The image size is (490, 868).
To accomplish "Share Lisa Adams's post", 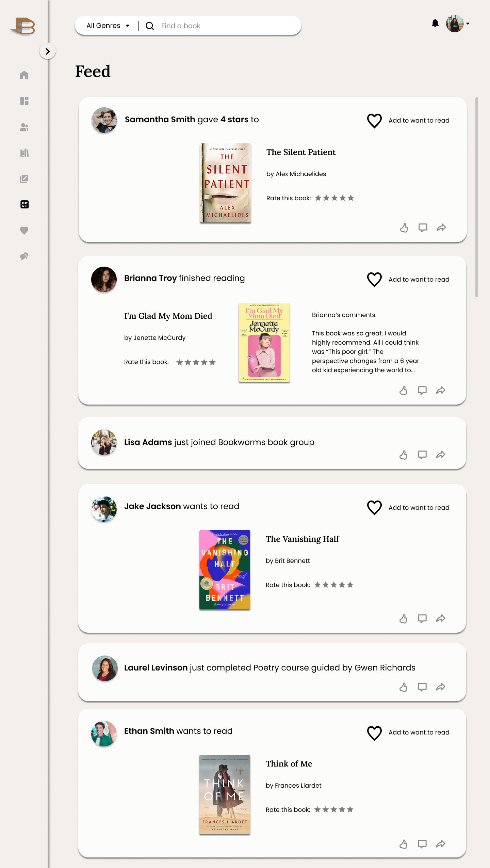I will (x=441, y=455).
